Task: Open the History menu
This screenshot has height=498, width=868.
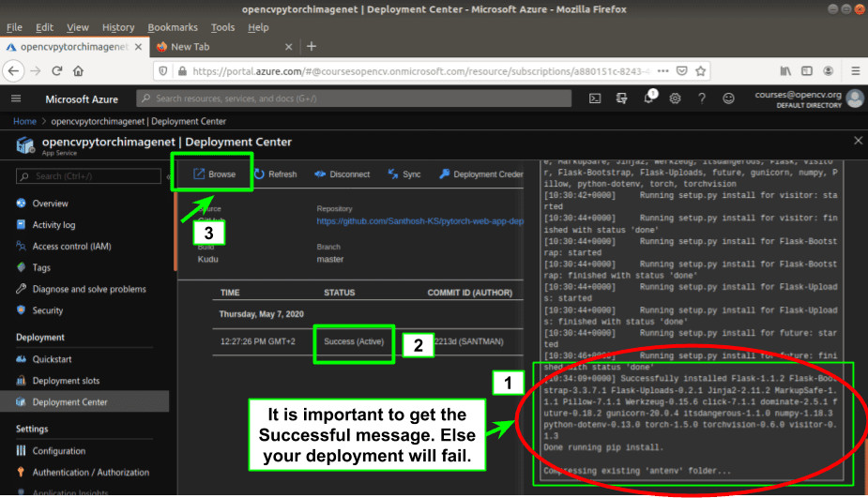Action: 118,27
